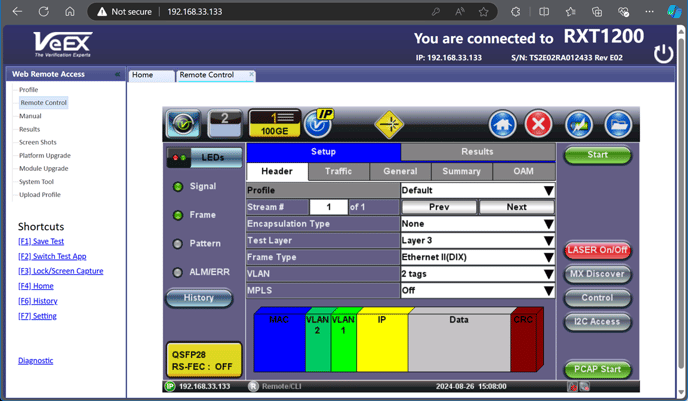Click the green IP status icon
This screenshot has width=688, height=401.
(x=170, y=386)
